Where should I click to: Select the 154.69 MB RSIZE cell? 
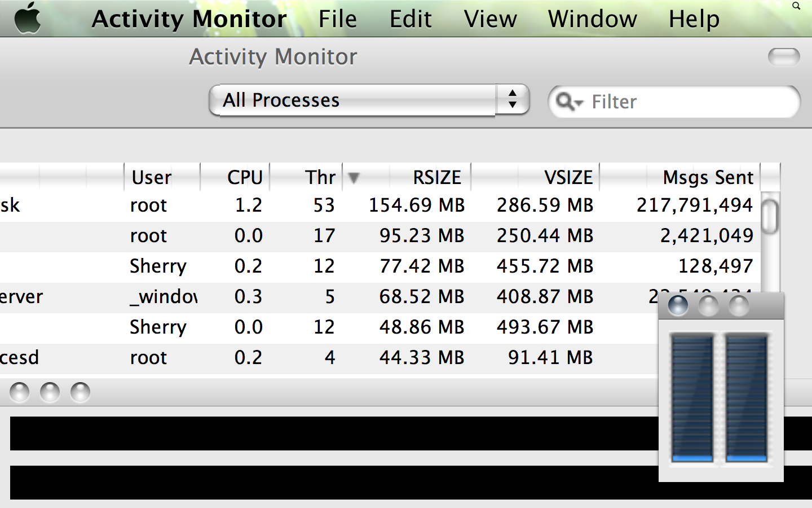point(417,205)
